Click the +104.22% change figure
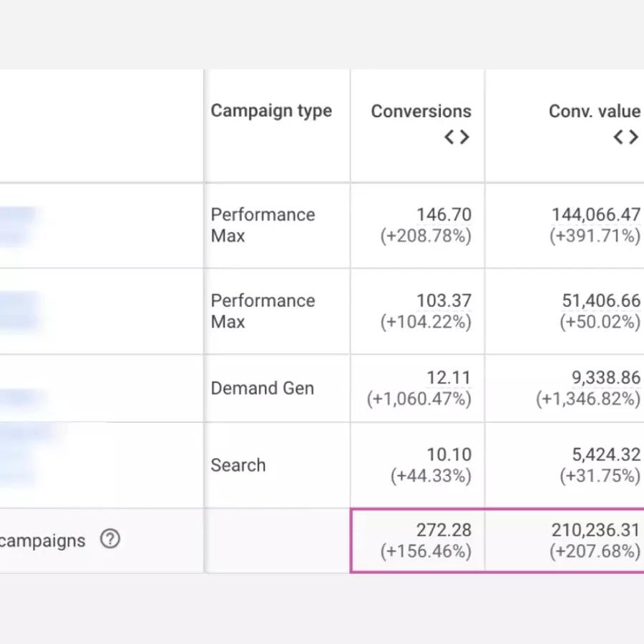Viewport: 644px width, 644px height. [x=426, y=322]
